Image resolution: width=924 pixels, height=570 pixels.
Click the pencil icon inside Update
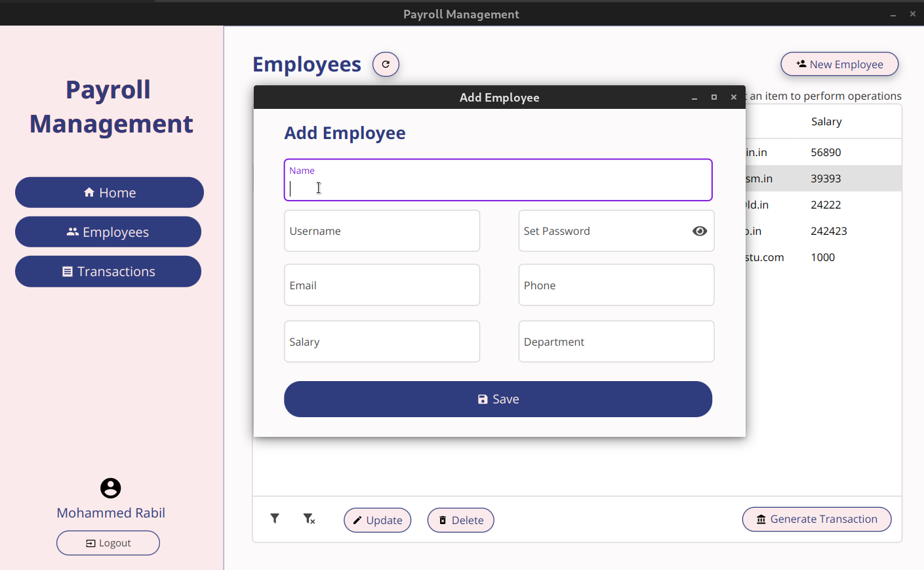[358, 520]
